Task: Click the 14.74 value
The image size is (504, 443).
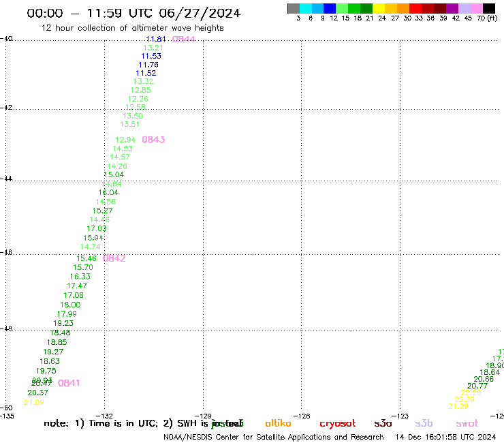Action: click(91, 247)
